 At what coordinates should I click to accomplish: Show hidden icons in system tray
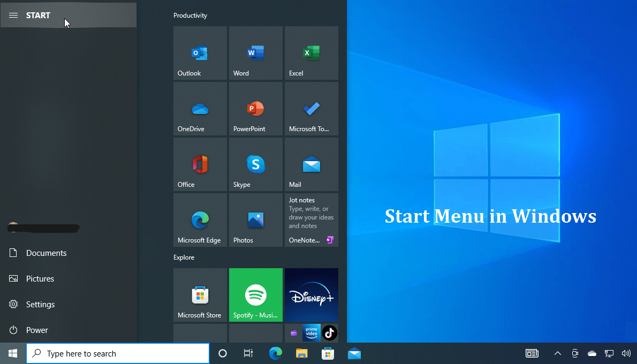[557, 353]
